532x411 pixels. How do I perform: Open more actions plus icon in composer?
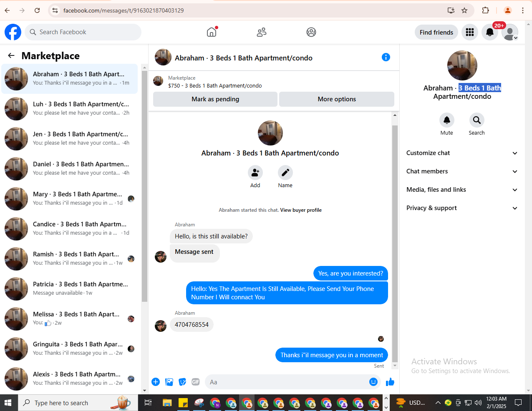point(156,382)
